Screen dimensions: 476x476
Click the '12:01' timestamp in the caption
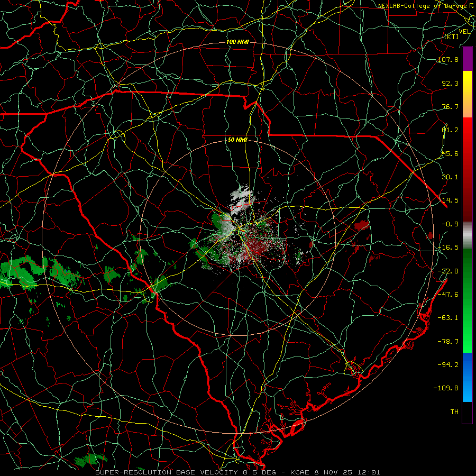369,472
